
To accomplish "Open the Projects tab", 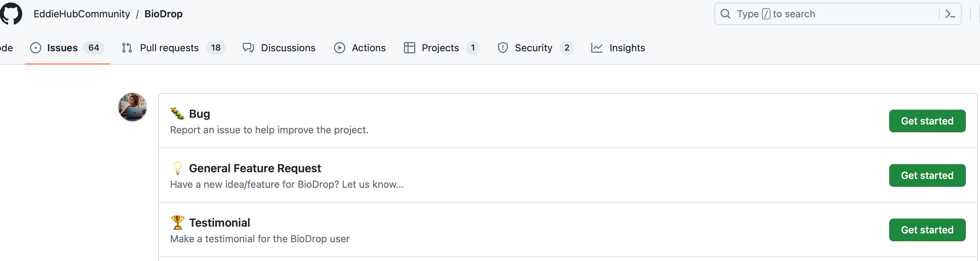I will [441, 48].
